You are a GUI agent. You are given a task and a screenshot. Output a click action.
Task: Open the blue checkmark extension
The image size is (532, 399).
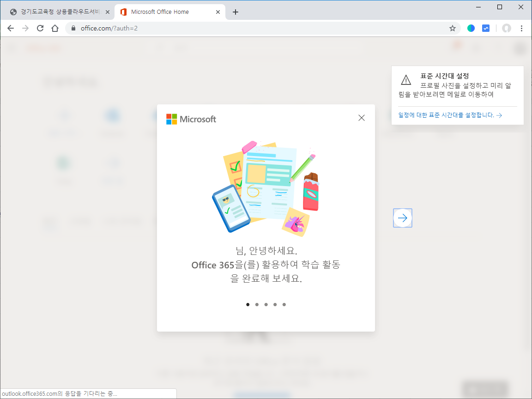point(486,28)
